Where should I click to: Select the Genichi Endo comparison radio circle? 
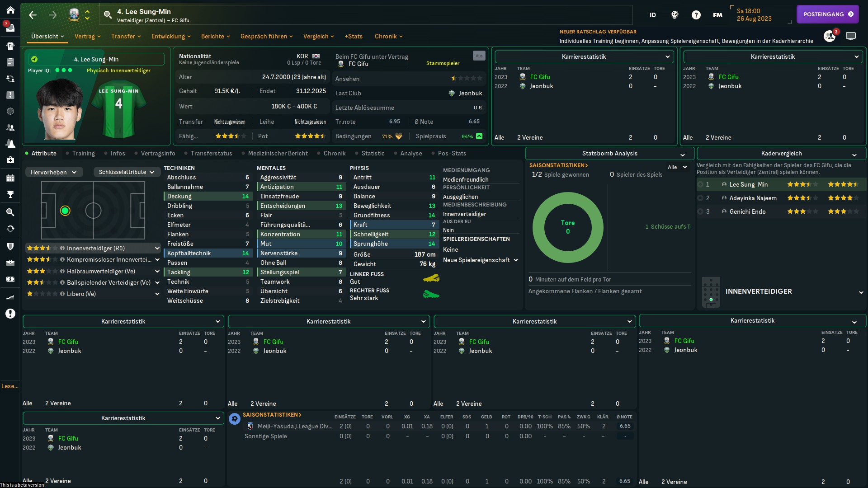click(700, 211)
